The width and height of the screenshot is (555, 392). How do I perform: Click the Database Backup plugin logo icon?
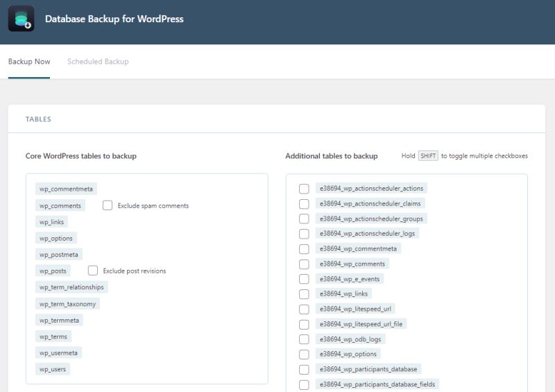pos(21,19)
